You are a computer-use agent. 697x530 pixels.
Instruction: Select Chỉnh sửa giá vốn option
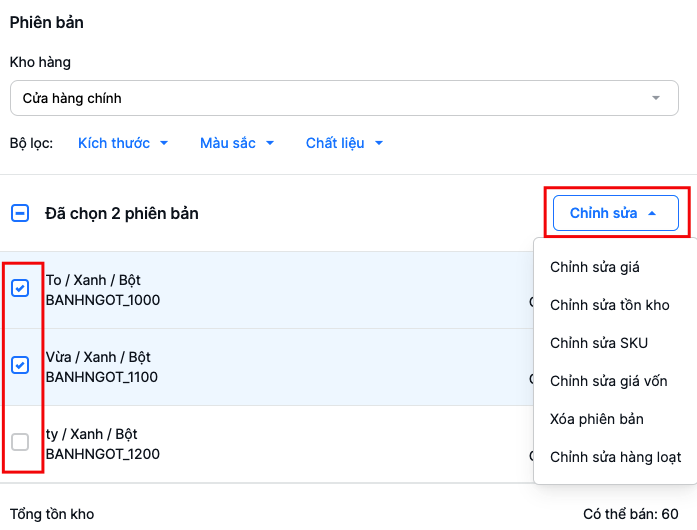click(608, 381)
